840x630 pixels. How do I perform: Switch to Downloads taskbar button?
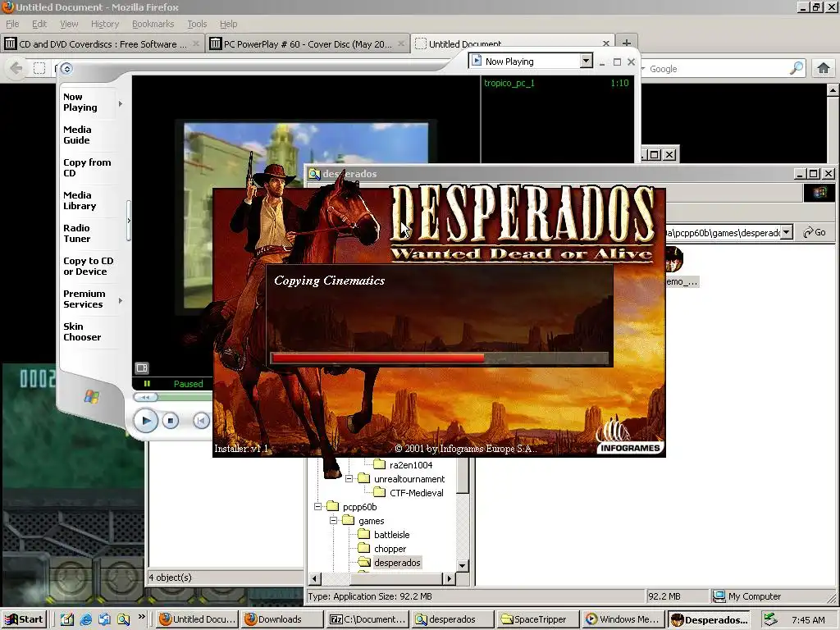282,619
